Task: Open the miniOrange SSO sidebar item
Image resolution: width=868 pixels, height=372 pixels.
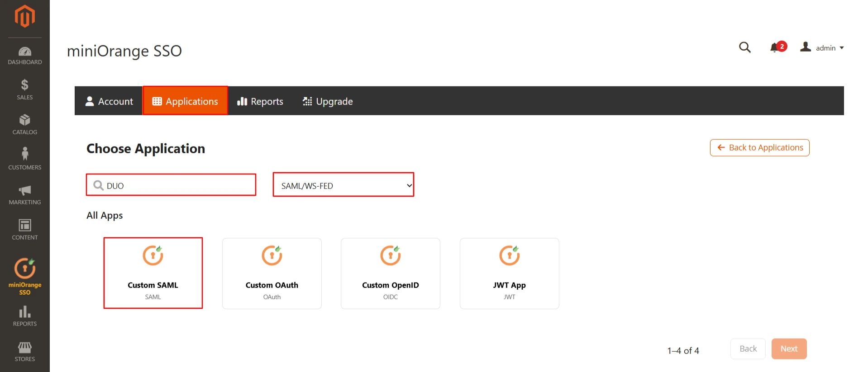Action: click(25, 276)
